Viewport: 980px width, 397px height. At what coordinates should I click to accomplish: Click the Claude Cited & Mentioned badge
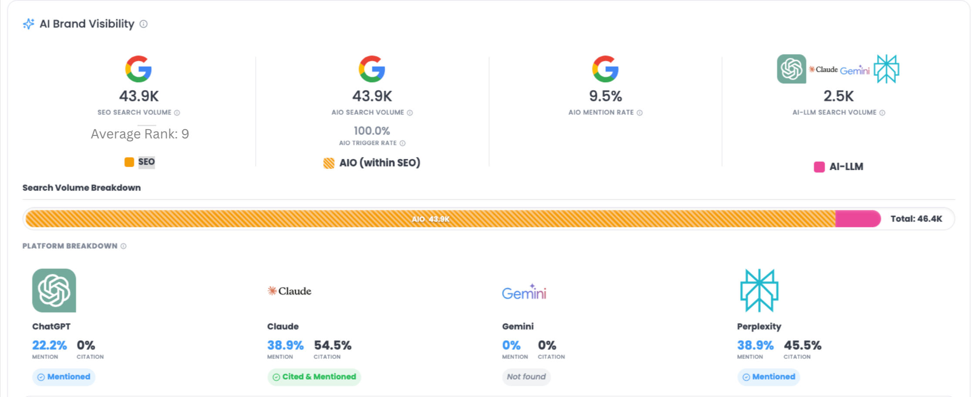pos(314,377)
